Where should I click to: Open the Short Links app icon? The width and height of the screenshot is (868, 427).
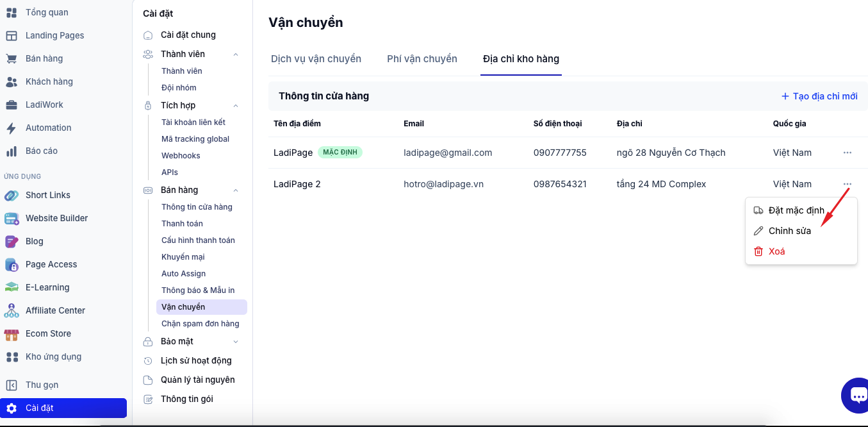[12, 195]
